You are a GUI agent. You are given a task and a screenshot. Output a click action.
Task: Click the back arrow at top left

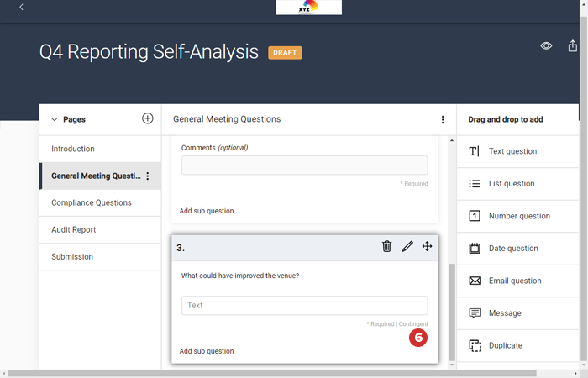tap(21, 8)
